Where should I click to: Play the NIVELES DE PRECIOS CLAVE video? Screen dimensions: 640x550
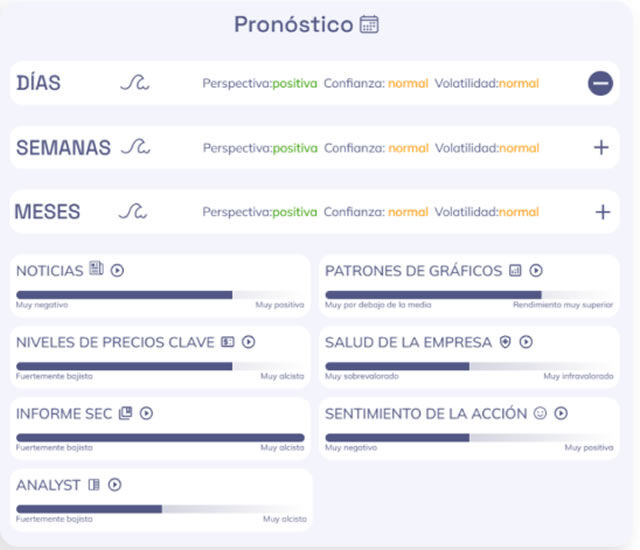click(x=249, y=342)
